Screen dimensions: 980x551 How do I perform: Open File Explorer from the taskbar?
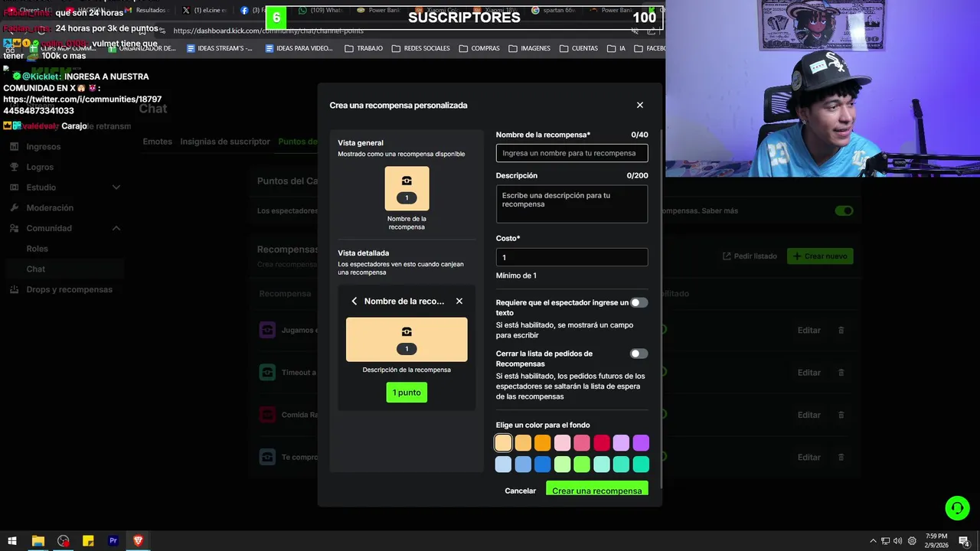coord(38,540)
